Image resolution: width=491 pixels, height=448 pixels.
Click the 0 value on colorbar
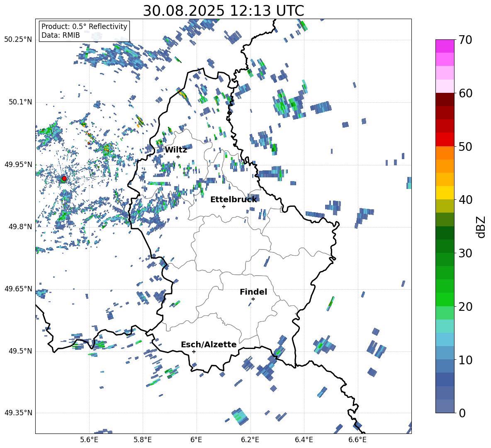point(462,413)
